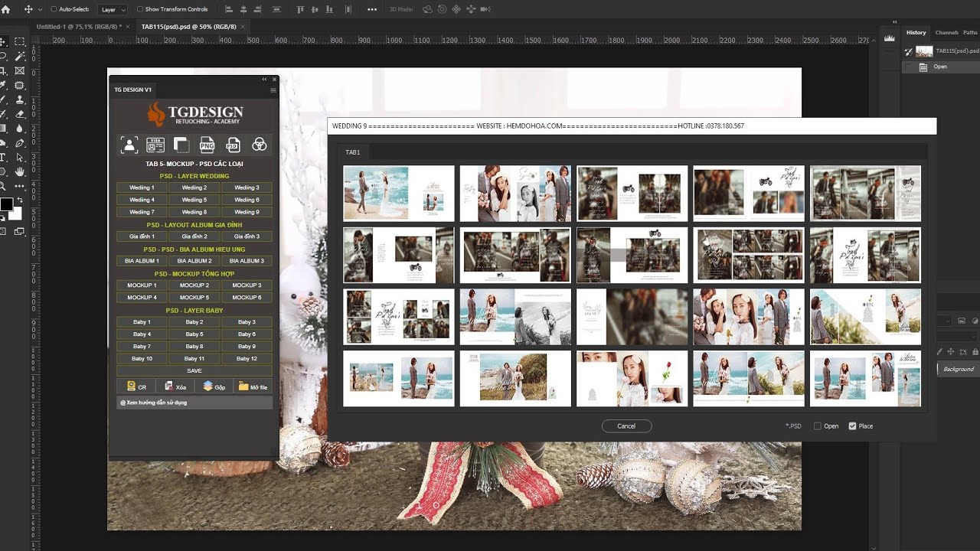Select the Pen tool
This screenshot has height=551, width=980.
coord(20,143)
